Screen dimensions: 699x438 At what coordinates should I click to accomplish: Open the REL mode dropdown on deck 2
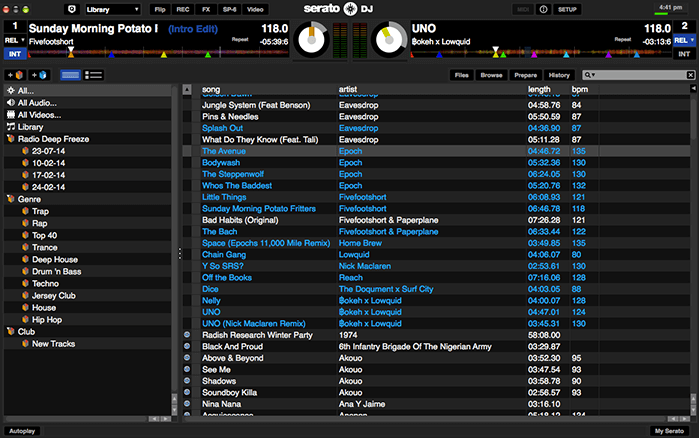click(x=684, y=41)
